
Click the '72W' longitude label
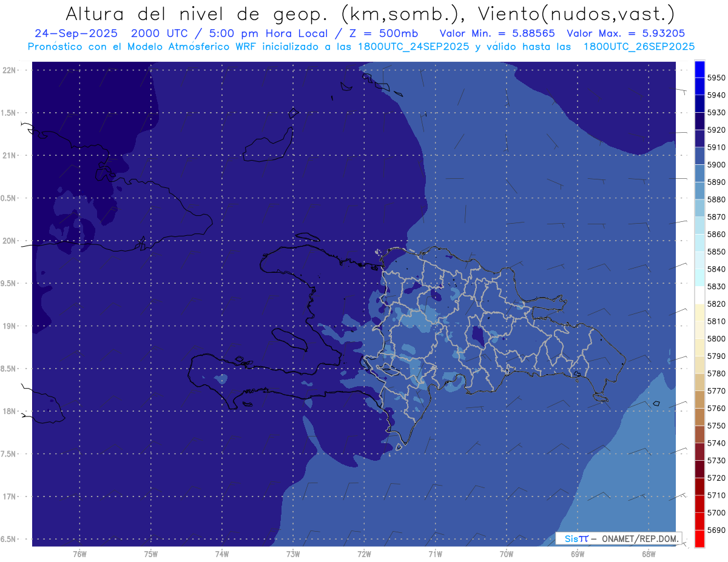(364, 554)
